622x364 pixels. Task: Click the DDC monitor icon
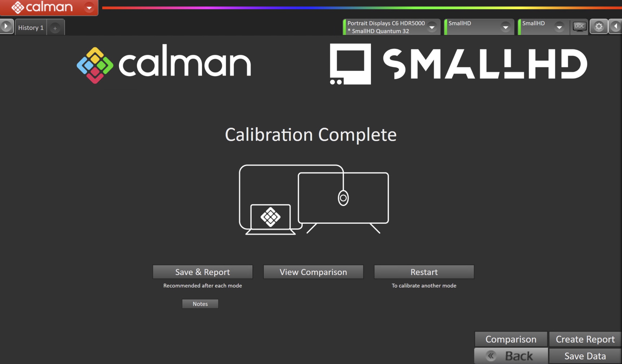point(579,26)
